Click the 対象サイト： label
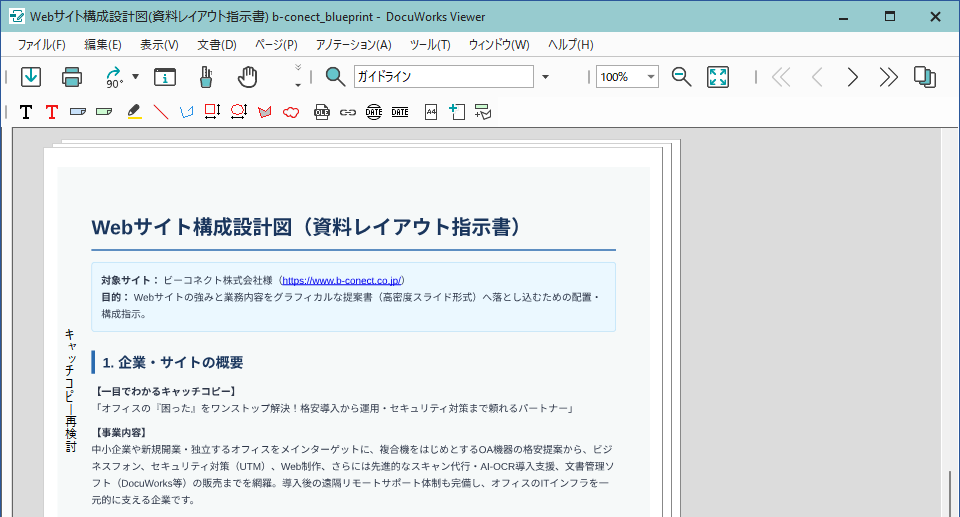Screen dimensions: 960x517 (130, 281)
